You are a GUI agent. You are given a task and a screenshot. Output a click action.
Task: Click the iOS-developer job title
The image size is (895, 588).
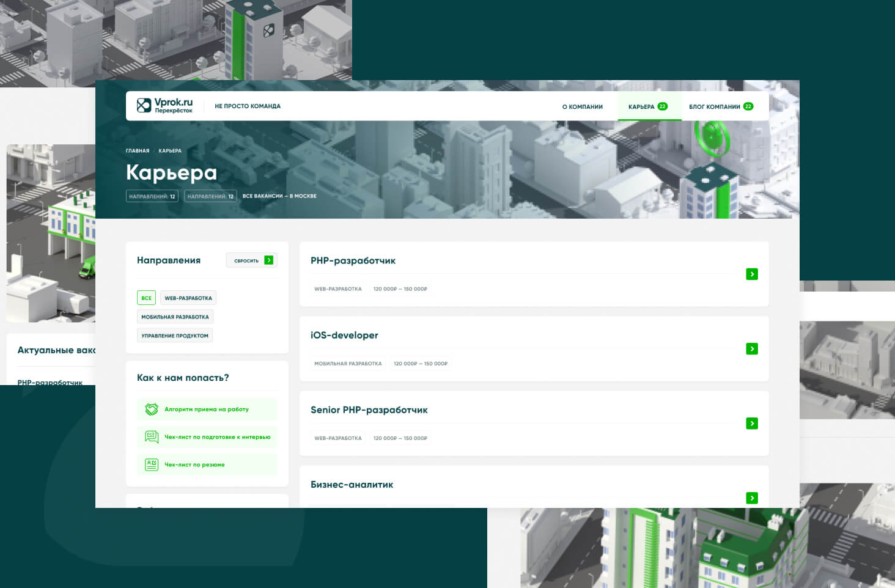344,336
